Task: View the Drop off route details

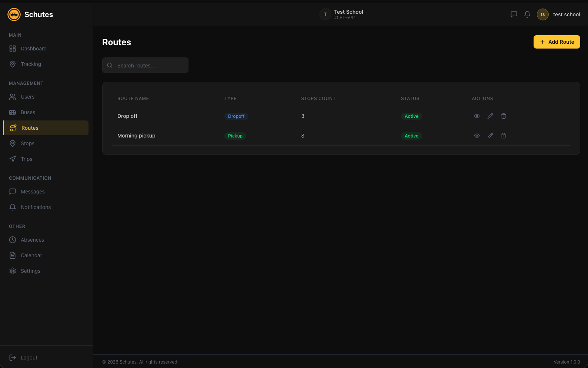Action: click(x=477, y=116)
